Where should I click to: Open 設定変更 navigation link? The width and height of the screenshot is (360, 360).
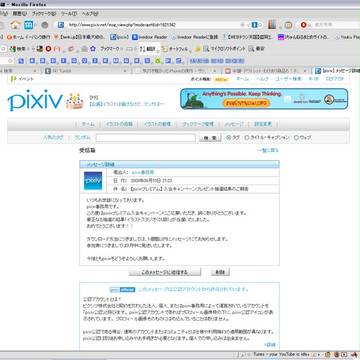[263, 124]
